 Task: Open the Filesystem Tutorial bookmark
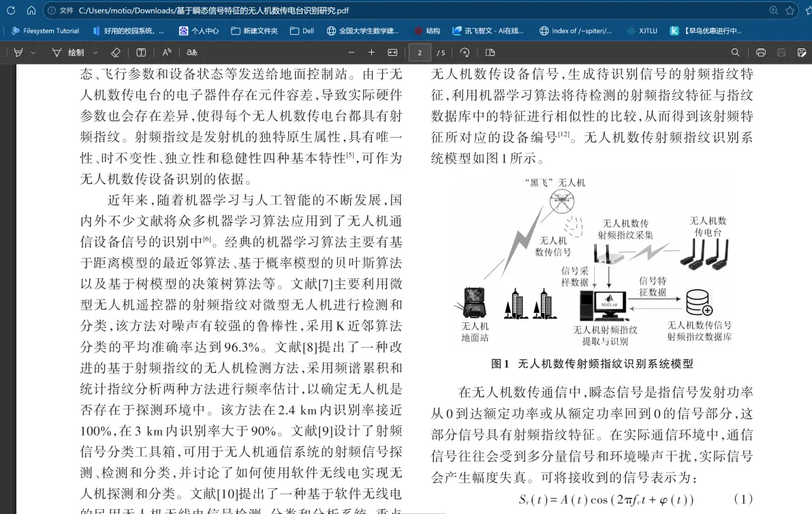[45, 31]
